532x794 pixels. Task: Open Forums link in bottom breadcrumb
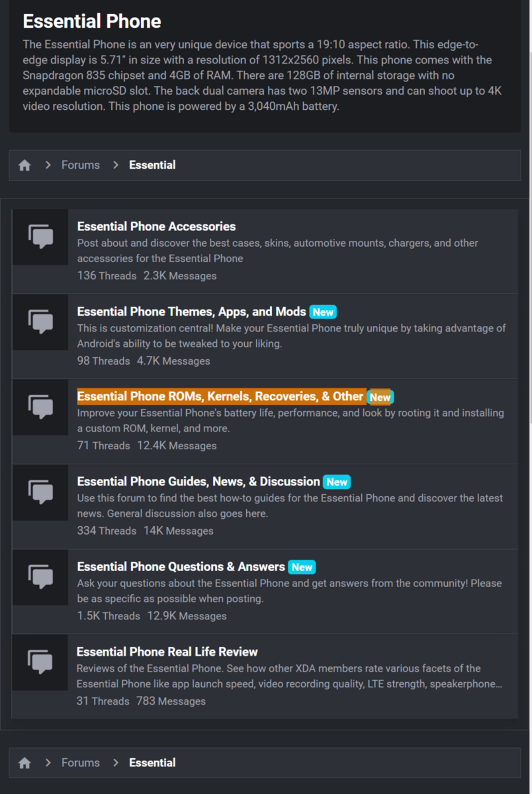[81, 763]
